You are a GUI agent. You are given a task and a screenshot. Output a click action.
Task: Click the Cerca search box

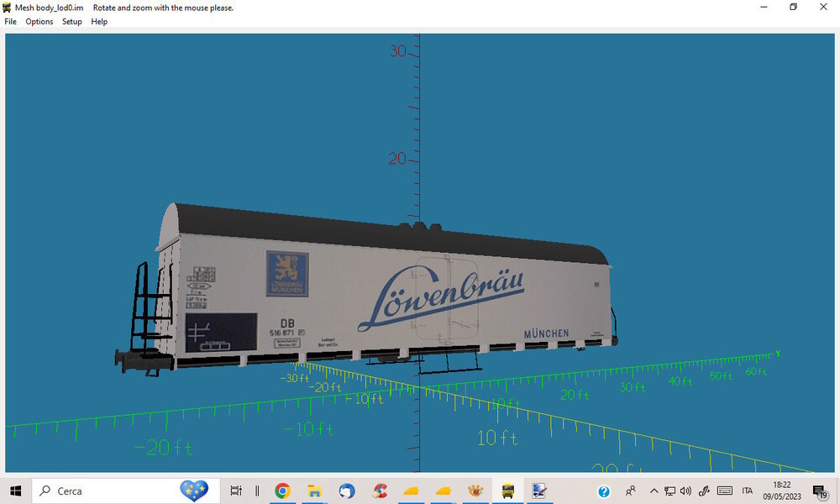coord(126,491)
